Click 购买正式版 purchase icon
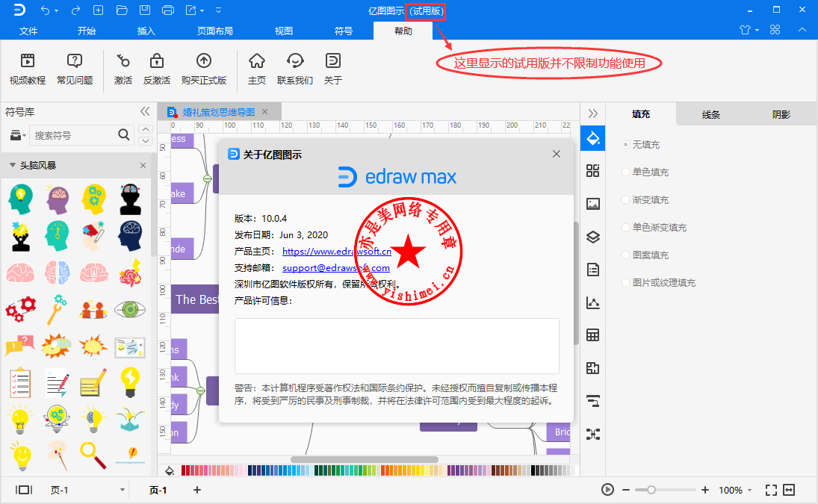Image resolution: width=818 pixels, height=504 pixels. [203, 68]
